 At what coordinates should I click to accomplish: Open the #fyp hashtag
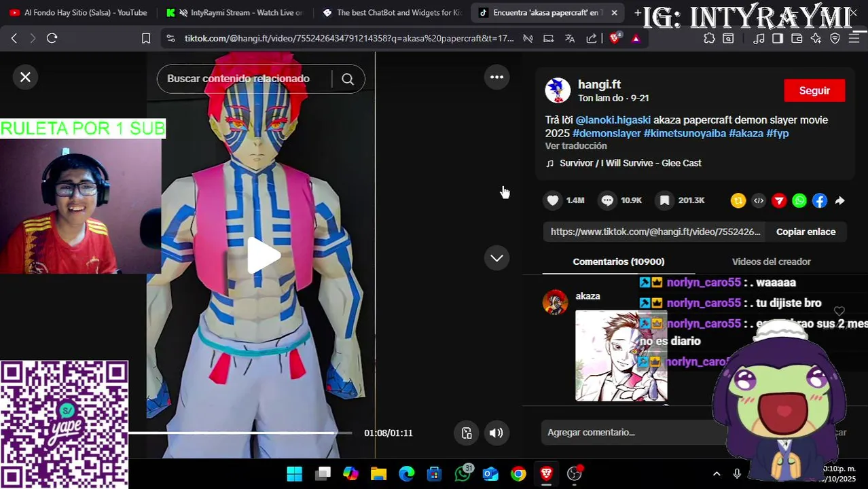click(x=778, y=133)
